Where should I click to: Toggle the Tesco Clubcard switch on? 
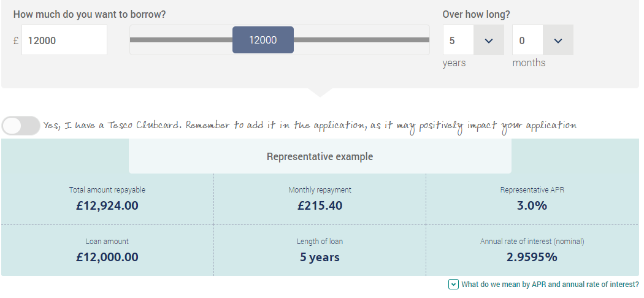21,126
